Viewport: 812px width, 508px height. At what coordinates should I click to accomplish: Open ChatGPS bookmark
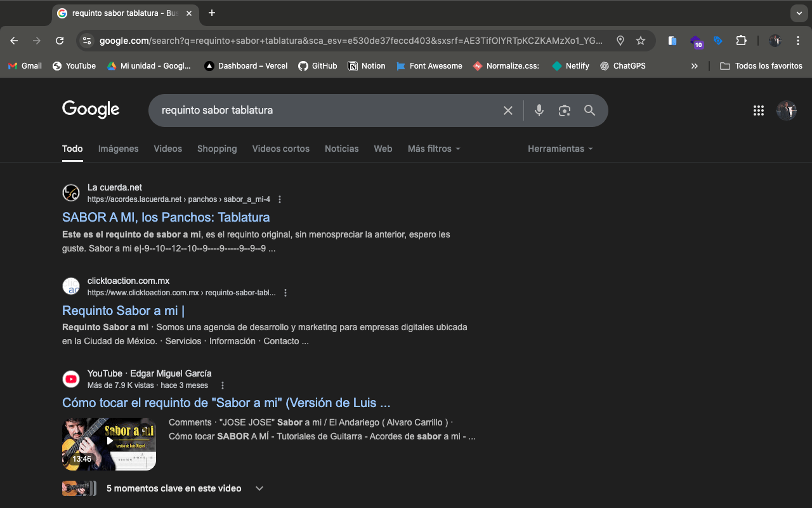[x=622, y=66]
